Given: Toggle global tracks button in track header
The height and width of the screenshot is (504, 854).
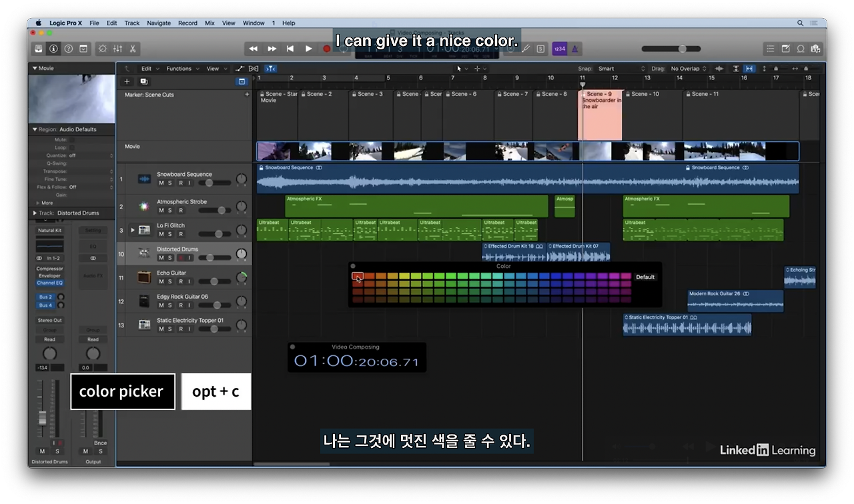Looking at the screenshot, I should 242,81.
